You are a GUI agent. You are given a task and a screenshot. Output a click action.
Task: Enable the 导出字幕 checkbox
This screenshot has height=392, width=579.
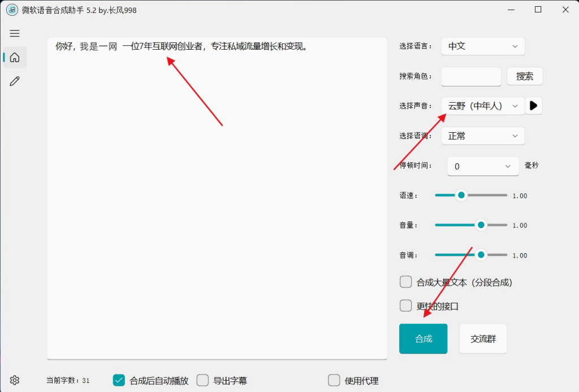[x=202, y=380]
